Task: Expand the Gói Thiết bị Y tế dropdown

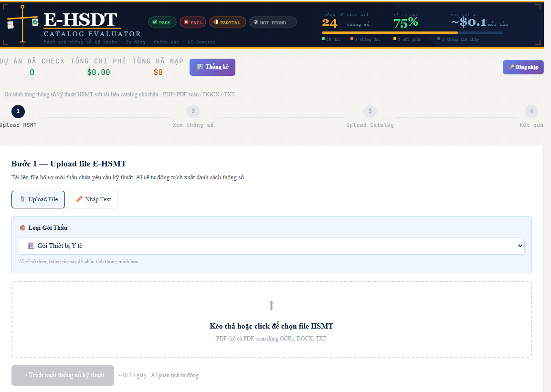Action: pos(271,246)
